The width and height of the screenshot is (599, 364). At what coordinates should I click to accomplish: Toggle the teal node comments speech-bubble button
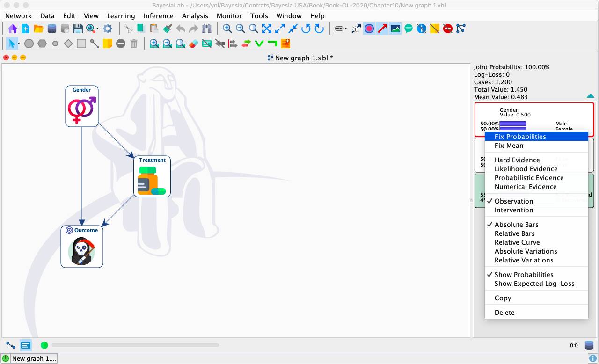[409, 29]
